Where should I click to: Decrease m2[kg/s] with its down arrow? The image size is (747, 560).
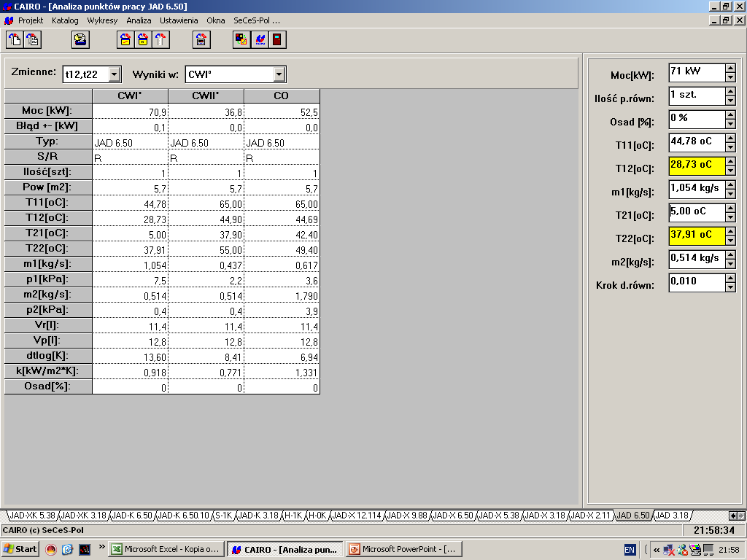[730, 264]
